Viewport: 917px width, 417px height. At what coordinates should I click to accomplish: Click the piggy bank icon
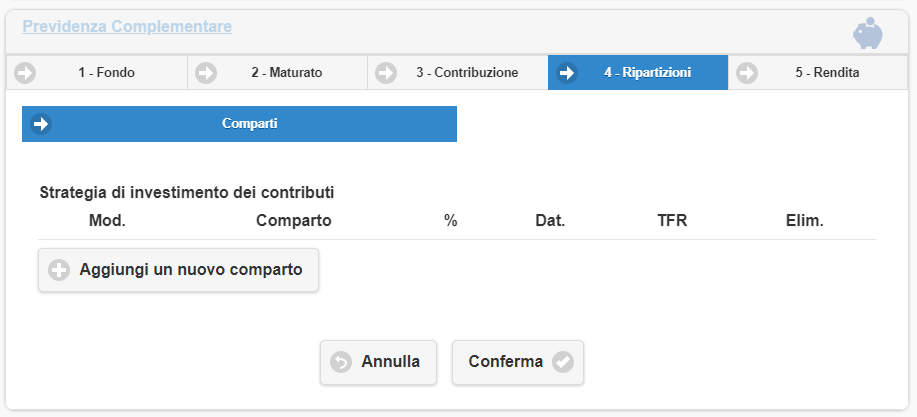coord(867,33)
